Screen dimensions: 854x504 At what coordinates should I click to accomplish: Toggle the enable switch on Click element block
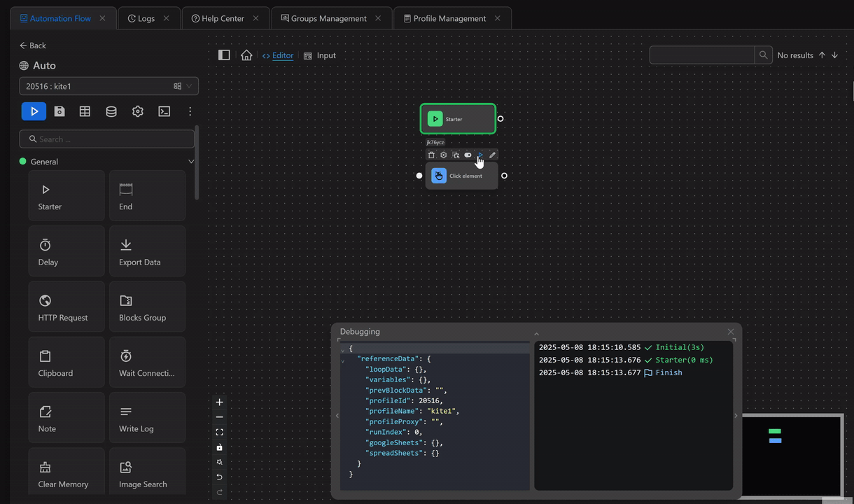468,155
